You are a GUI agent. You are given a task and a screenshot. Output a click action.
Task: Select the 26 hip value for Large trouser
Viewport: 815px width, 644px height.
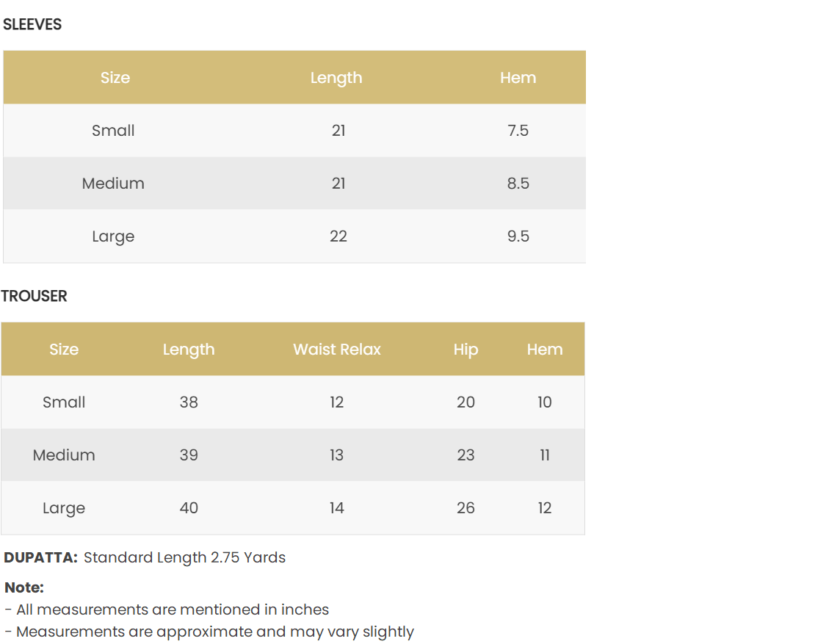point(466,508)
